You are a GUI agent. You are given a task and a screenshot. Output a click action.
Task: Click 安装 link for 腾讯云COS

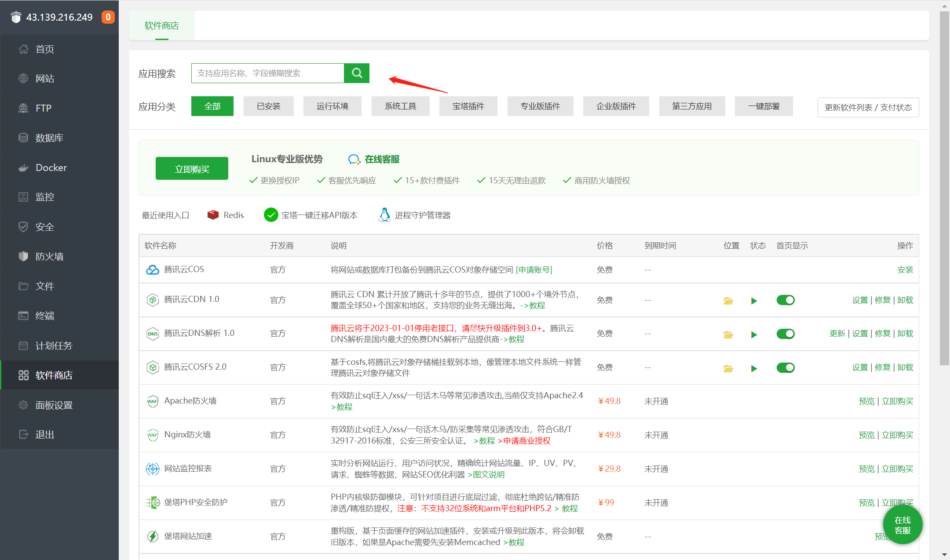click(905, 270)
